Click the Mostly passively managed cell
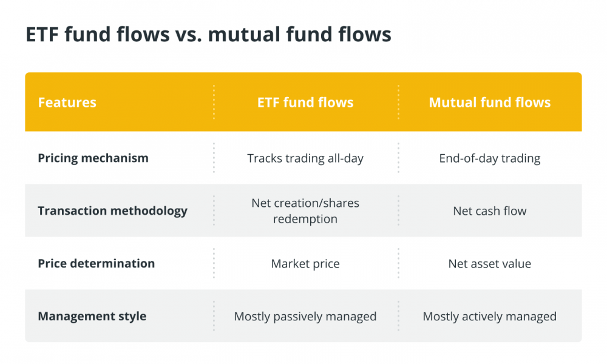The width and height of the screenshot is (607, 364). point(305,317)
